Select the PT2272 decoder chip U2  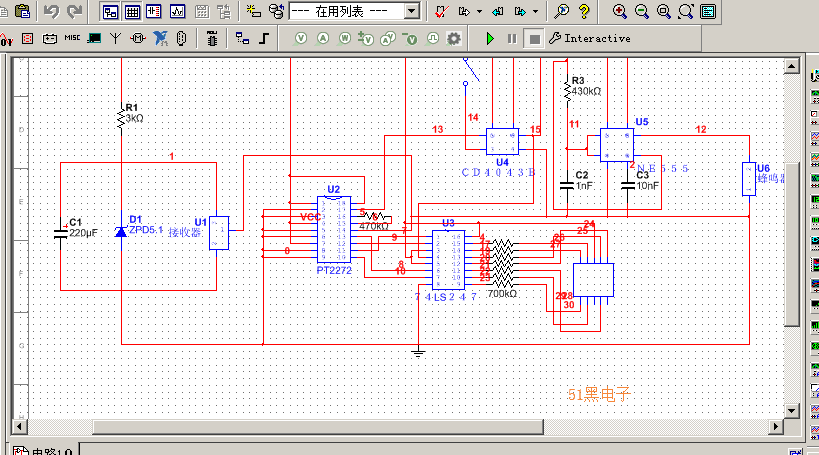coord(334,229)
